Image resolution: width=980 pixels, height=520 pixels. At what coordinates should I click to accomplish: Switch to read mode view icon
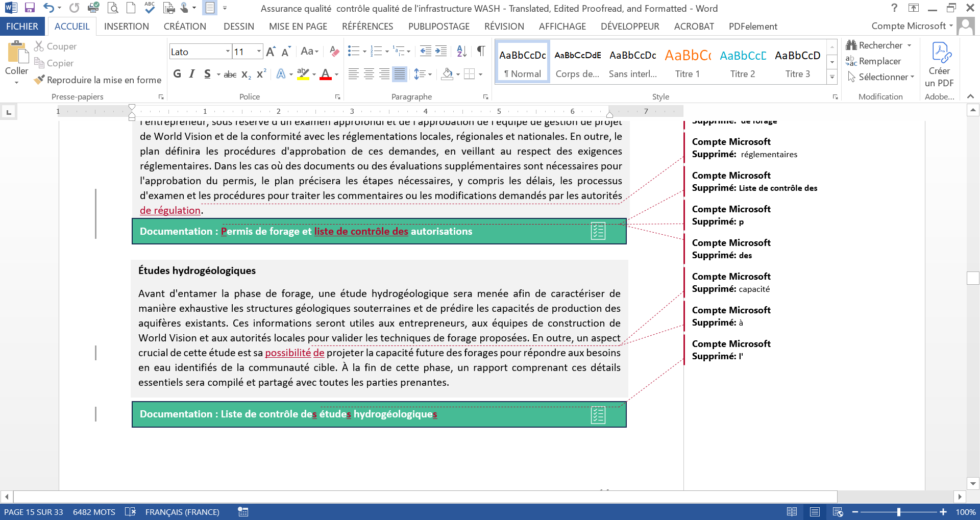[792, 512]
